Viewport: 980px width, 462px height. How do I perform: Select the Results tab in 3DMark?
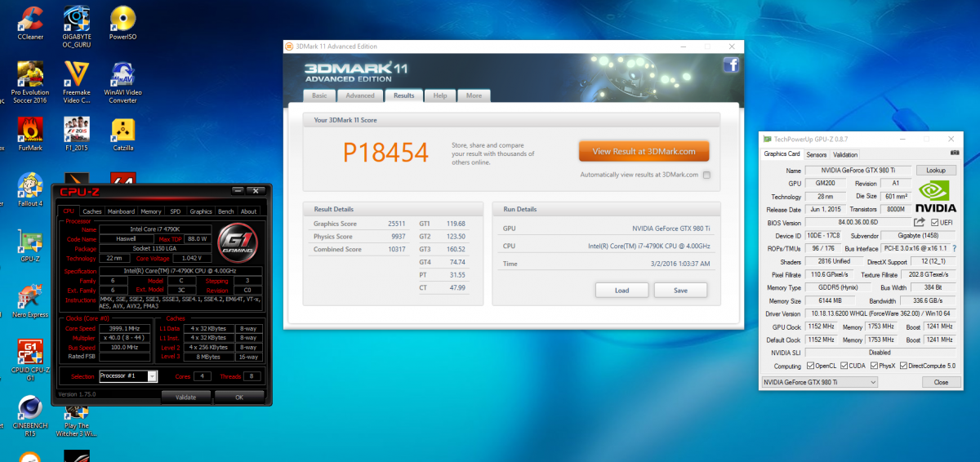[403, 96]
